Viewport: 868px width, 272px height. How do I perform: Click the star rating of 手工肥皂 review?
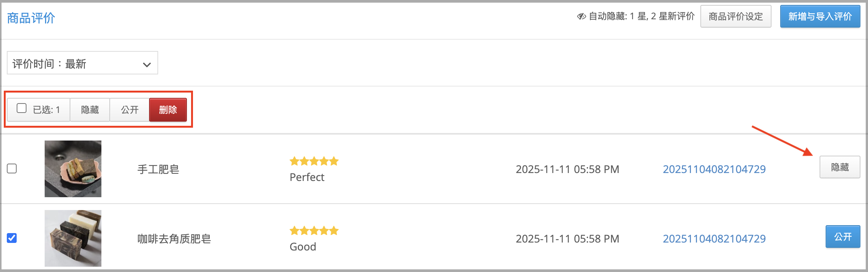click(x=314, y=161)
